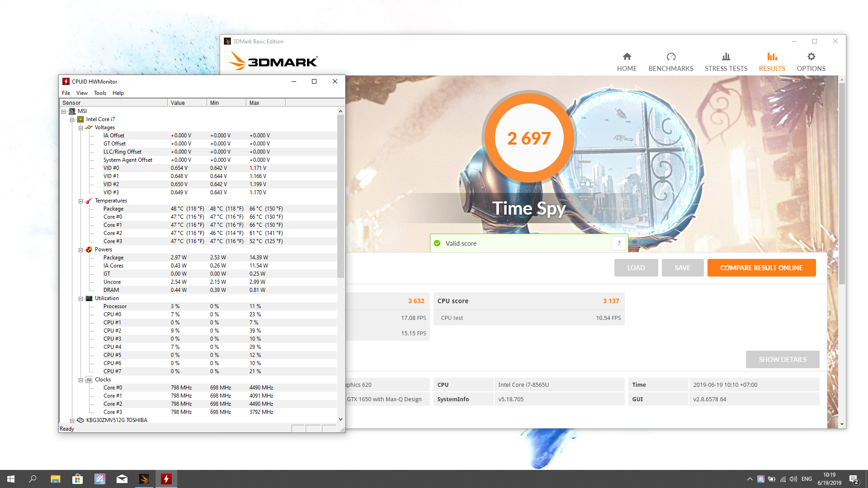
Task: Open Mail app from taskbar
Action: 122,479
